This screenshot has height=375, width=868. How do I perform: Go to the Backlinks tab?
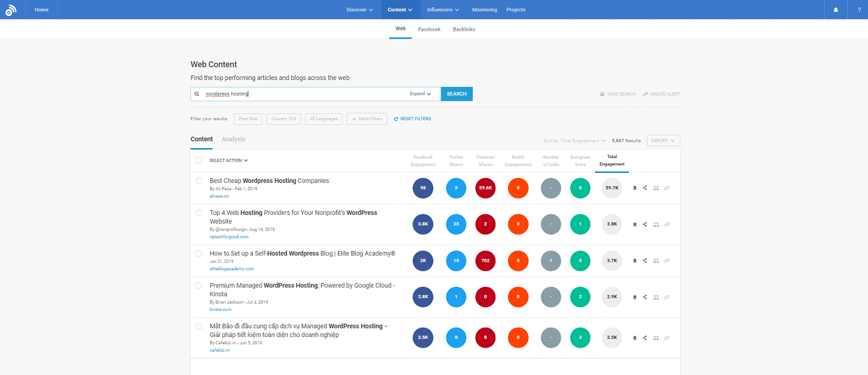pos(463,29)
